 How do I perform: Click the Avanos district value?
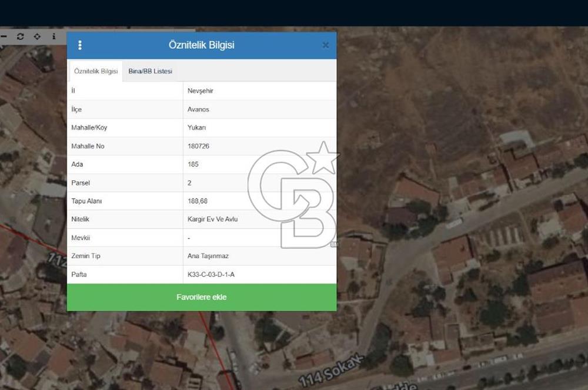tap(198, 109)
